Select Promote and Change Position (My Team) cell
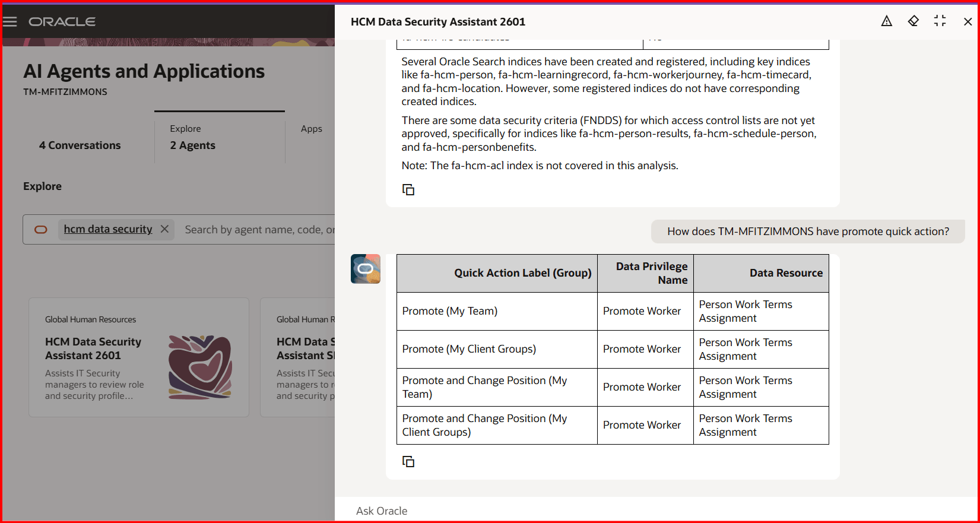The height and width of the screenshot is (523, 980). click(x=497, y=387)
